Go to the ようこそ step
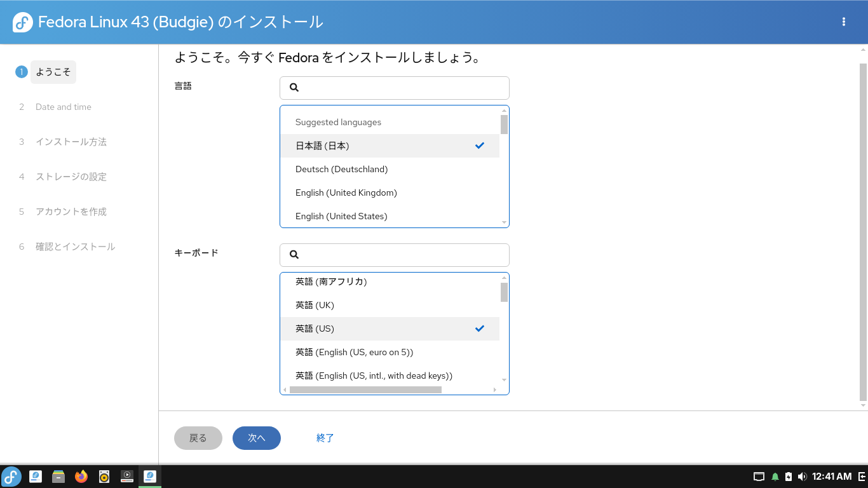The width and height of the screenshot is (868, 488). (x=53, y=72)
